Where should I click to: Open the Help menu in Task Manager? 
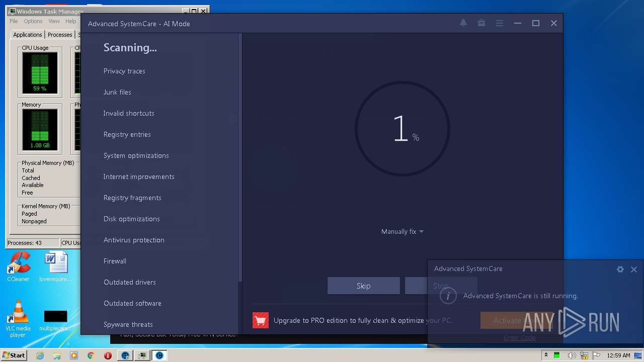point(71,21)
